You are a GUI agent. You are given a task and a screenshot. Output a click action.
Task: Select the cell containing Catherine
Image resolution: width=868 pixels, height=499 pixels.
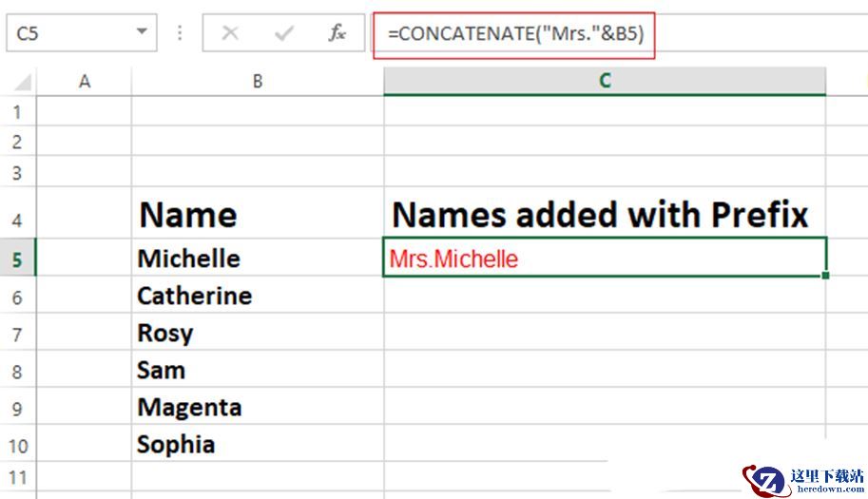click(x=258, y=295)
